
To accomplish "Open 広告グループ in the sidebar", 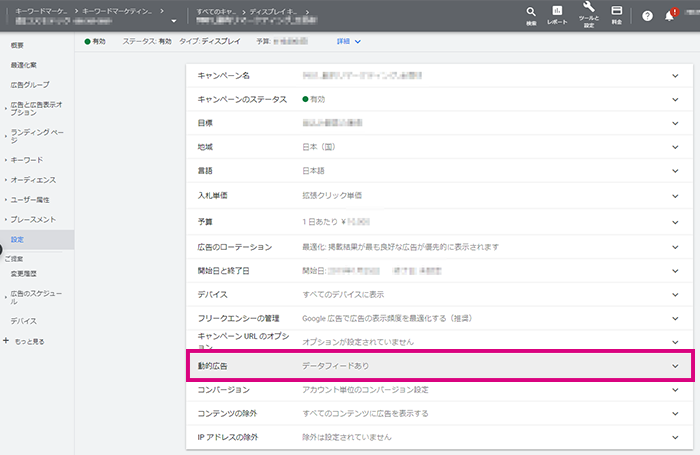I will [x=30, y=85].
